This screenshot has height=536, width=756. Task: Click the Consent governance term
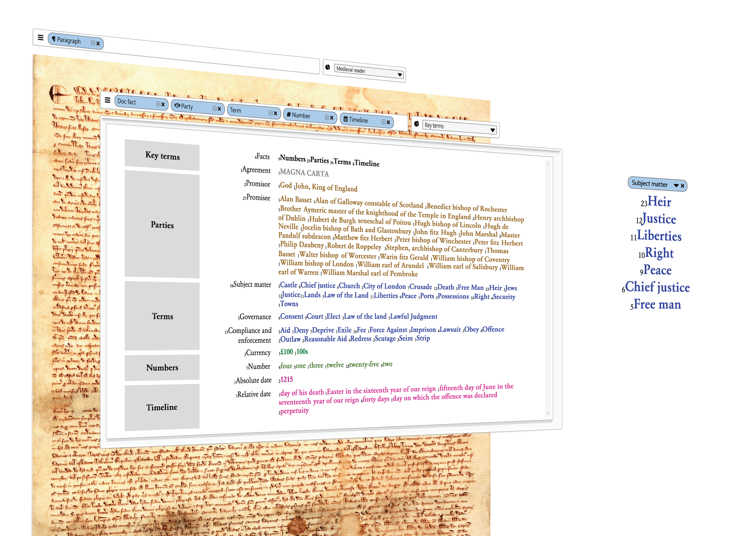pyautogui.click(x=291, y=316)
